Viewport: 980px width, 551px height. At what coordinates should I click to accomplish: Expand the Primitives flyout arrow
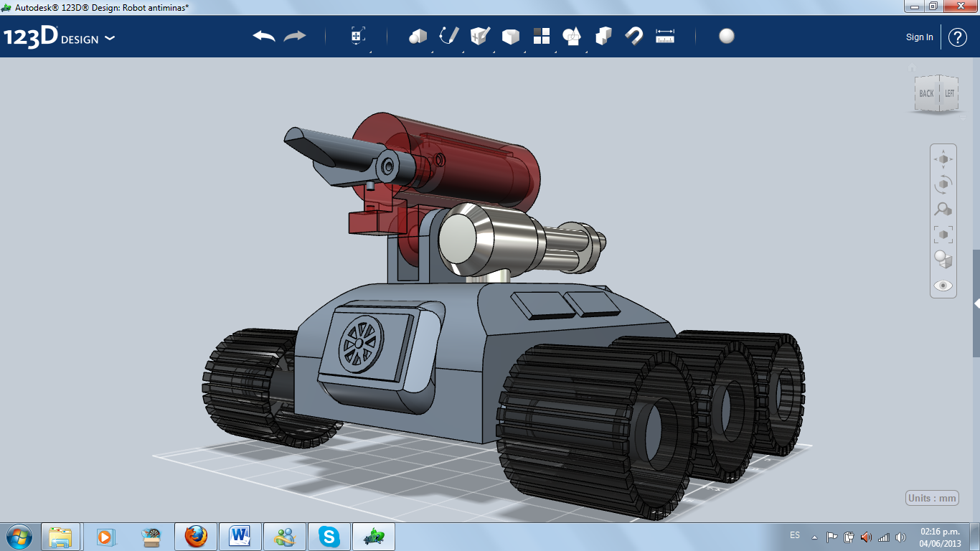pyautogui.click(x=432, y=52)
